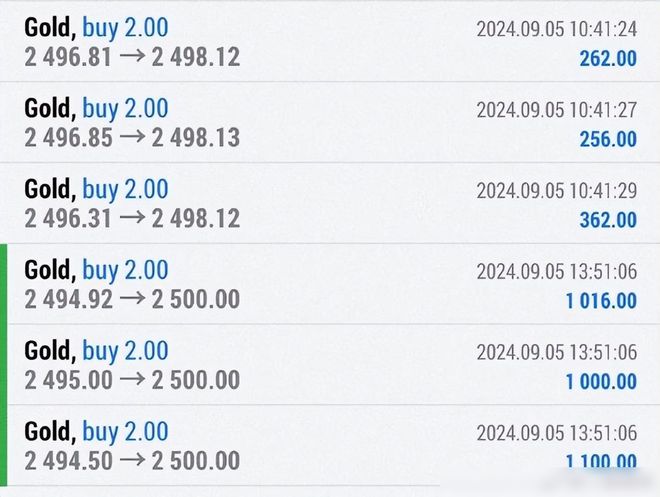This screenshot has height=497, width=660.
Task: Click price range 2 496.81 → 2 498.12
Action: tap(132, 57)
